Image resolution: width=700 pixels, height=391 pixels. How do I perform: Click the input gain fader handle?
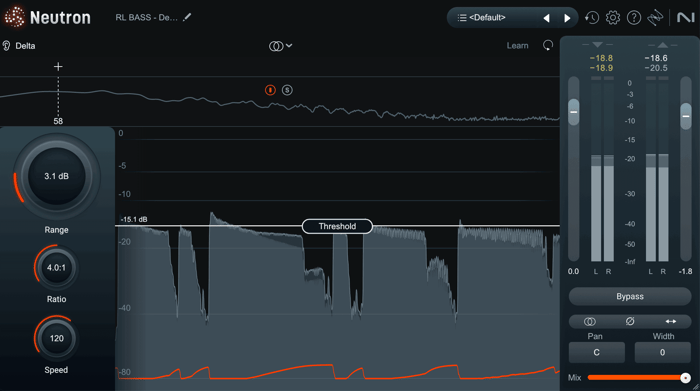(x=574, y=112)
